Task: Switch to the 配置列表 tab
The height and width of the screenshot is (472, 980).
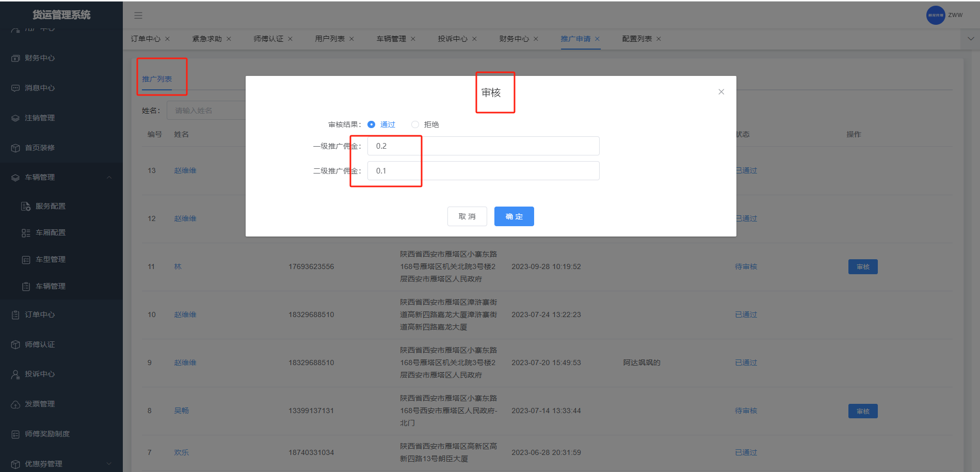Action: point(637,39)
